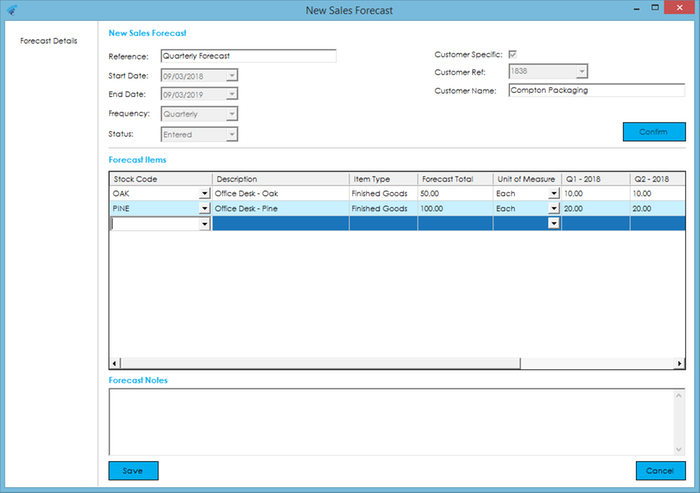Close the New Sales Forecast window
The width and height of the screenshot is (700, 493).
point(679,8)
